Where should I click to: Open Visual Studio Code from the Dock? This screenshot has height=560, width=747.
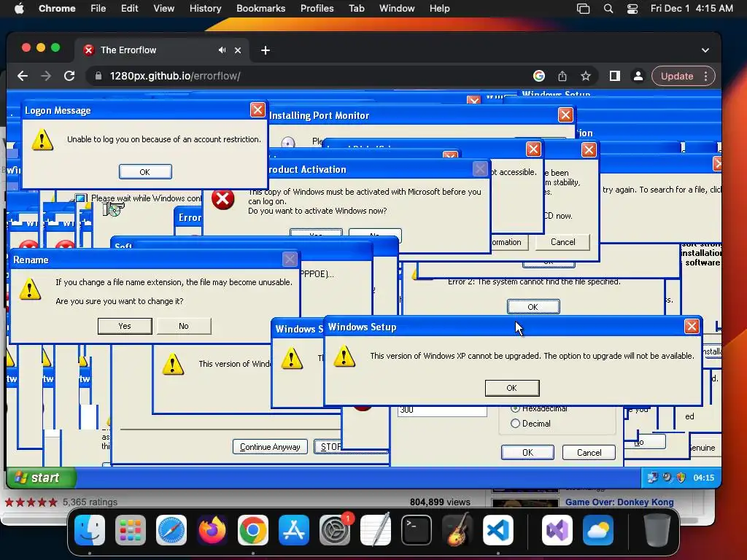click(x=498, y=530)
